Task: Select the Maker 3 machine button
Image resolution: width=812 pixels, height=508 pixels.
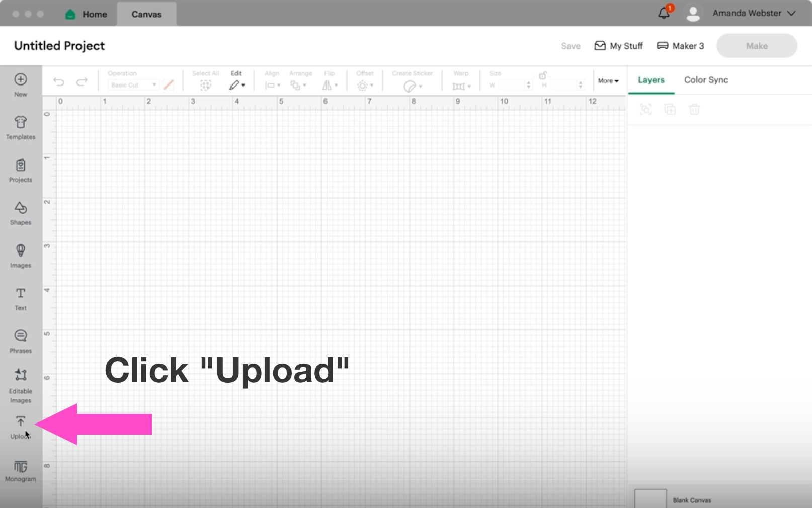Action: (680, 46)
